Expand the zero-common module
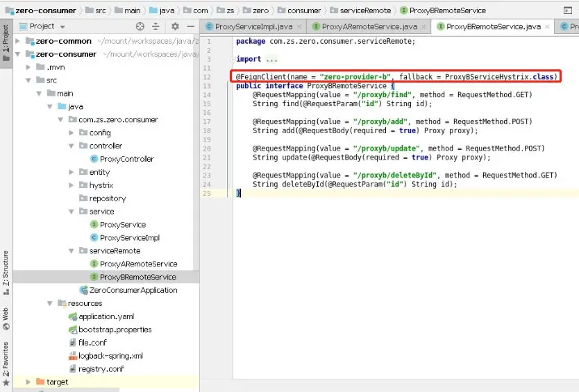 click(x=17, y=41)
